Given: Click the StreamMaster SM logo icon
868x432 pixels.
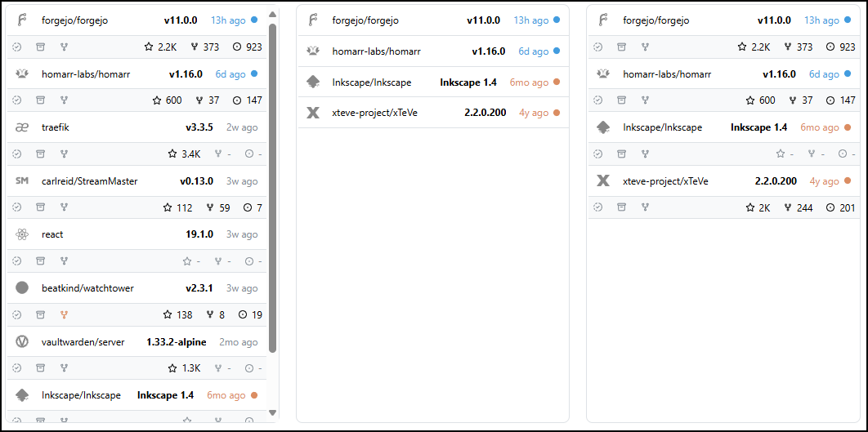Looking at the screenshot, I should coord(22,181).
